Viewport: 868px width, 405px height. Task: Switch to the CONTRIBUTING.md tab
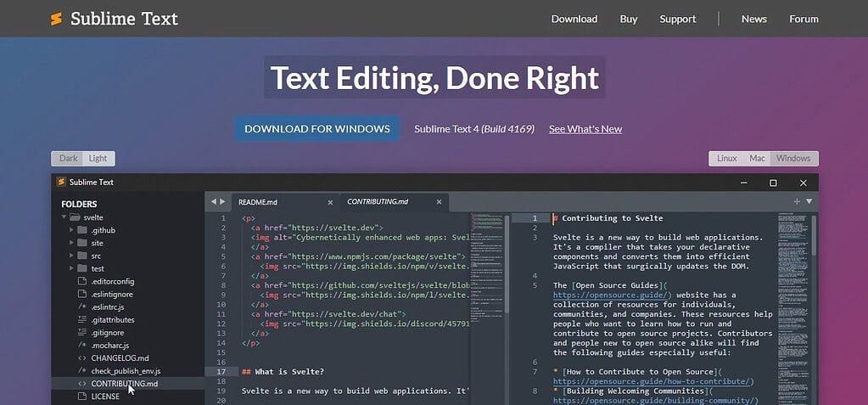[x=378, y=202]
